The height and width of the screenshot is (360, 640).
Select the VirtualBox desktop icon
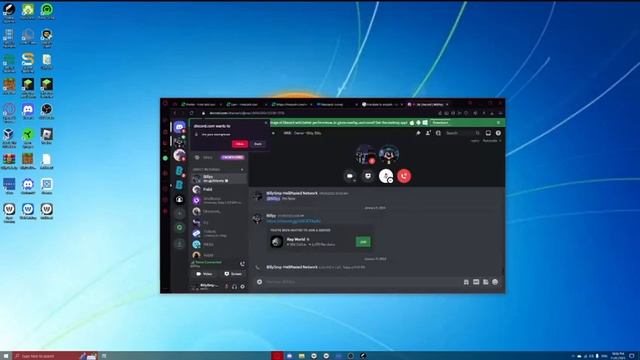[x=9, y=136]
